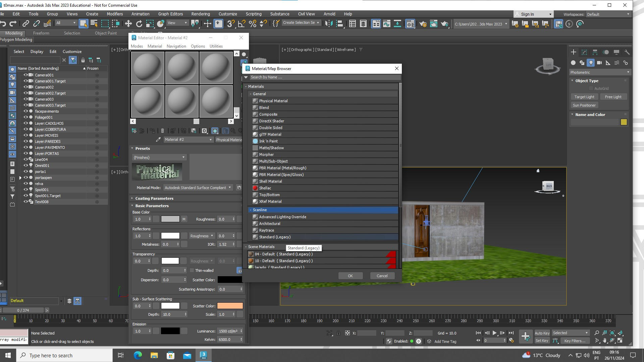Viewport: 644px width, 362px height.
Task: Toggle visibility eye of facepavimento
Action: click(25, 111)
